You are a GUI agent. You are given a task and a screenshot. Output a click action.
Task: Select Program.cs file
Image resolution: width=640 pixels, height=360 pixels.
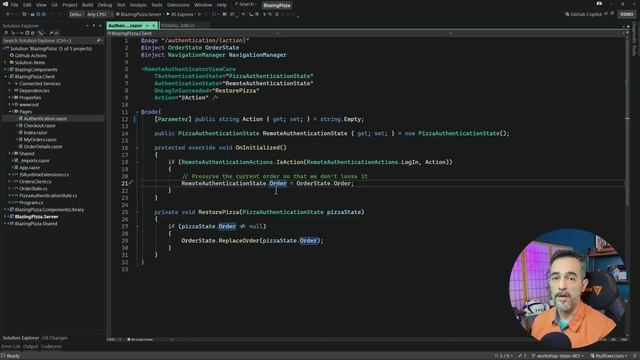(31, 202)
